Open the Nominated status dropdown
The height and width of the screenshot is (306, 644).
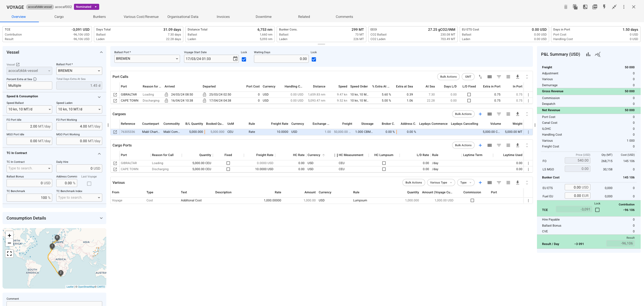click(86, 7)
